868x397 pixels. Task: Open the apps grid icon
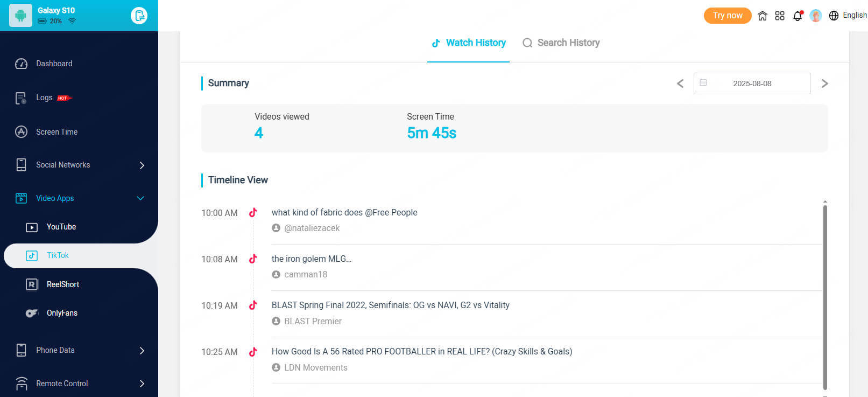click(780, 16)
